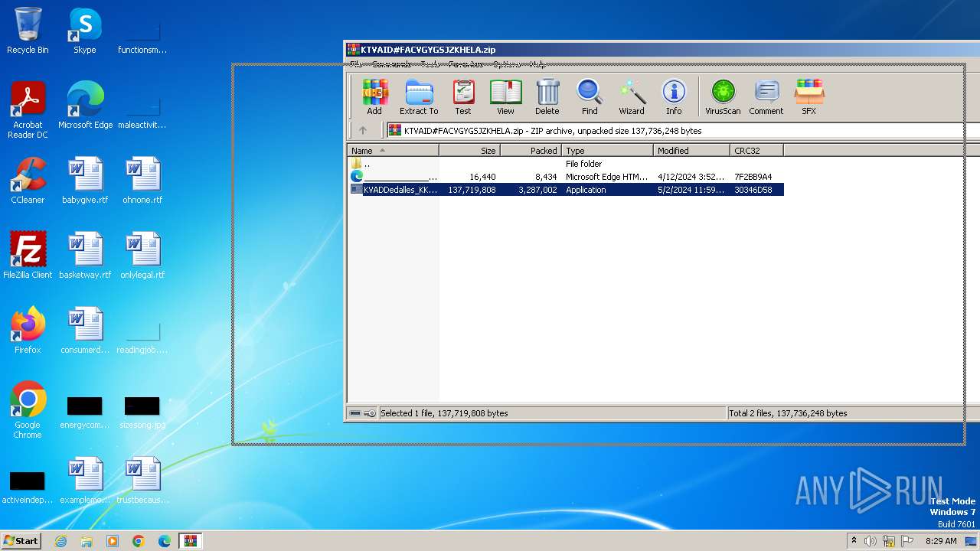Sort by the Packed column header
980x551 pixels.
click(531, 151)
